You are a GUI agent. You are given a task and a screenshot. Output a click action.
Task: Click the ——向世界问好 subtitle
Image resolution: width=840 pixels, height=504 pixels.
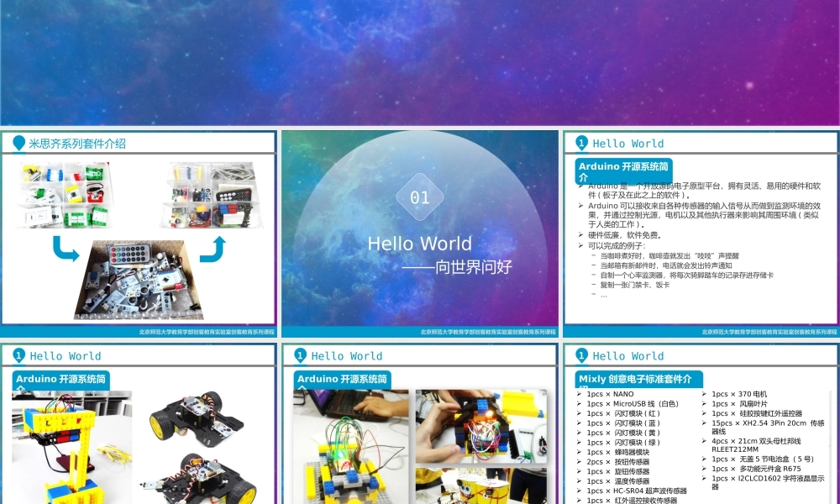click(x=457, y=267)
